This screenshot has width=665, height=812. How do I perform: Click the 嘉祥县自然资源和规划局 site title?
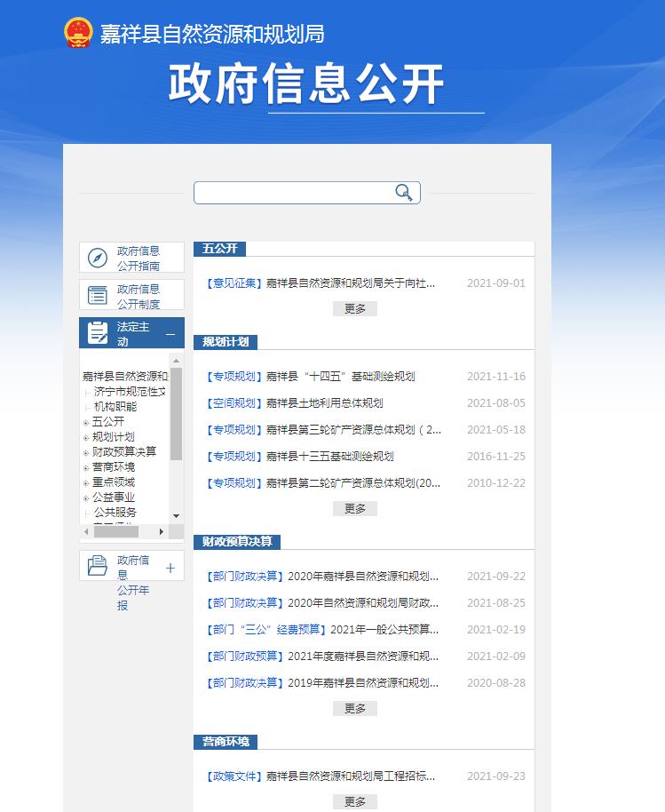click(x=212, y=34)
